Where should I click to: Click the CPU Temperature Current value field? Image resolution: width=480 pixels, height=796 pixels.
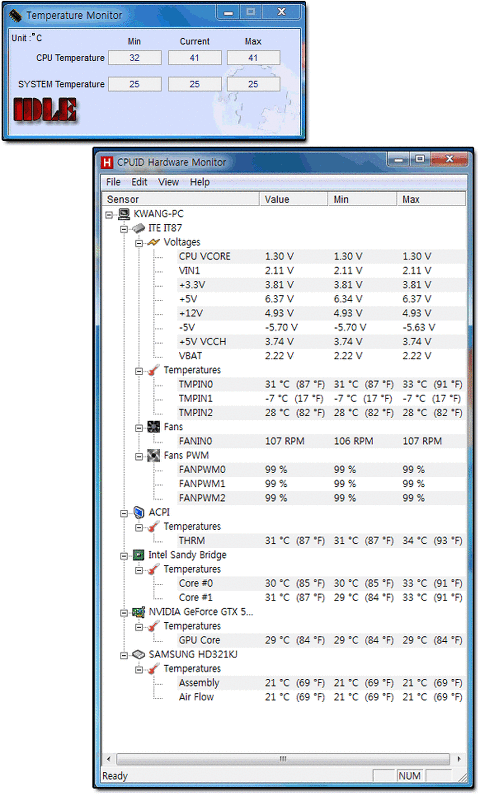[x=195, y=58]
